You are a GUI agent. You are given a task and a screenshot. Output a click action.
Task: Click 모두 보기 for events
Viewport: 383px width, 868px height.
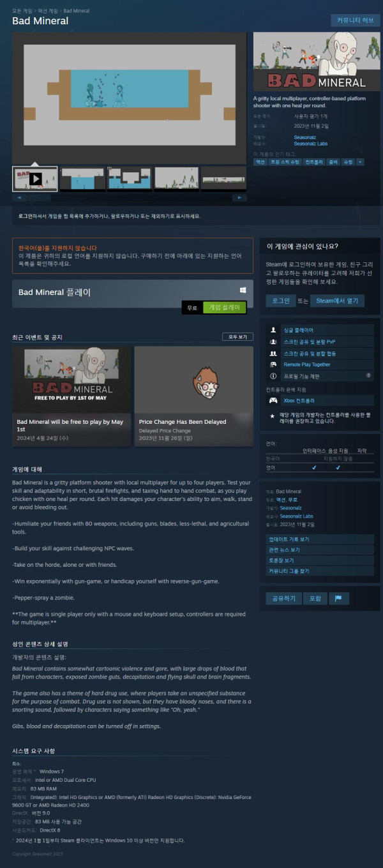click(237, 336)
